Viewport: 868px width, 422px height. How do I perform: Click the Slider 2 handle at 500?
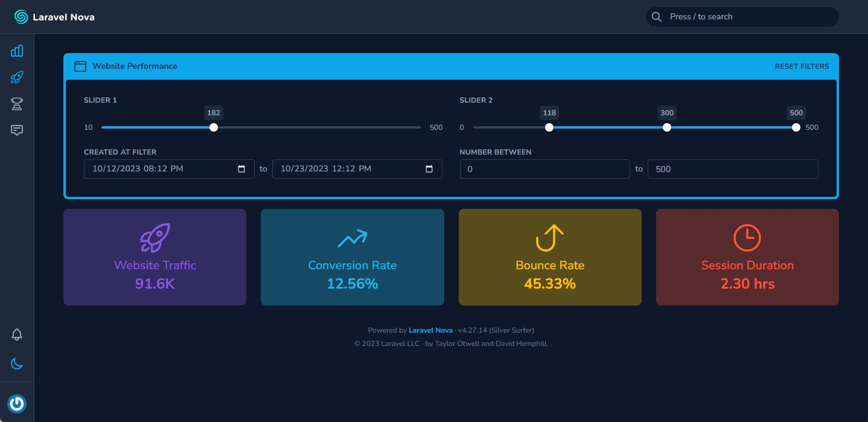[x=796, y=127]
